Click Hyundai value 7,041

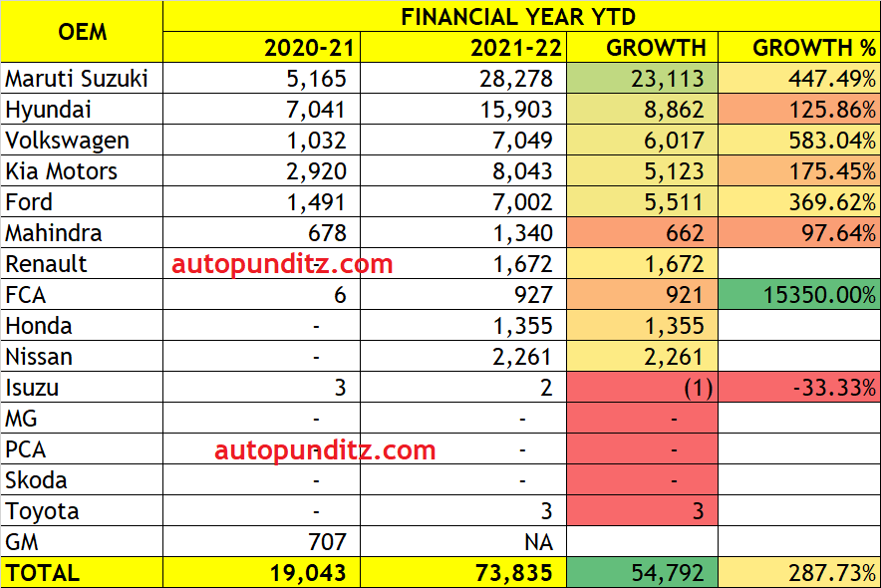coord(316,110)
